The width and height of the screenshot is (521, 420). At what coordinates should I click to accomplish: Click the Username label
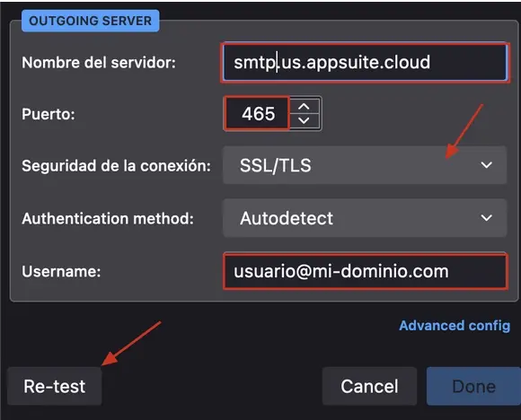click(x=61, y=272)
